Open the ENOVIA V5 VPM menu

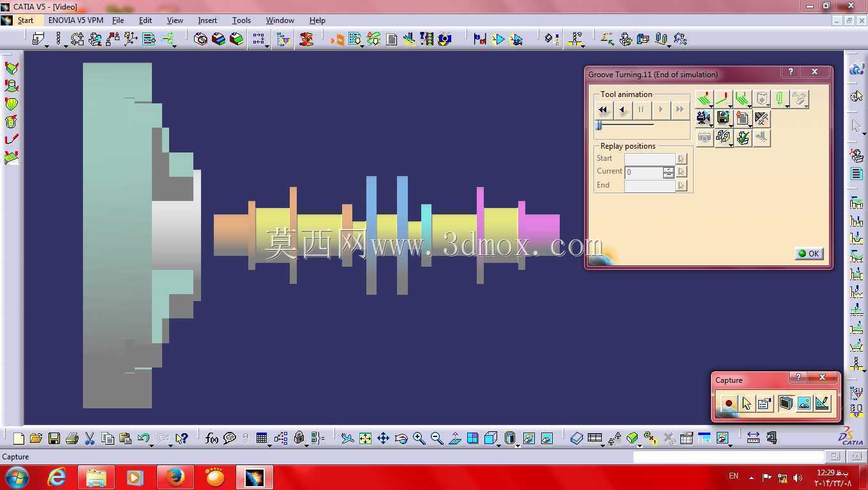point(76,20)
